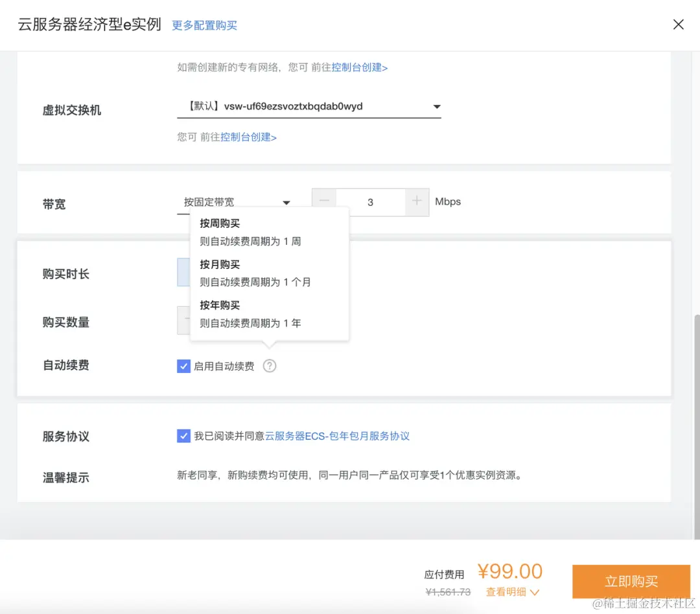Screen dimensions: 700x614
Task: Close the purchase dialog
Action: click(x=678, y=24)
